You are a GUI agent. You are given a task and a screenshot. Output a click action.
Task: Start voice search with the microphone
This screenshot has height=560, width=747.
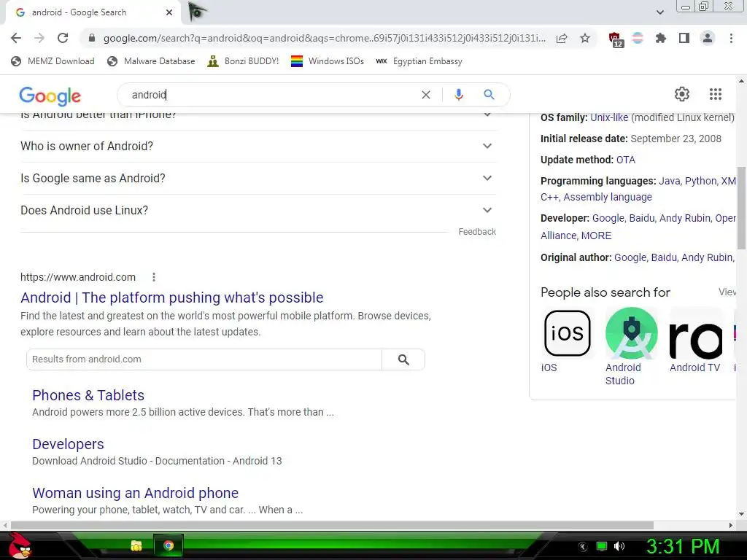(x=459, y=95)
